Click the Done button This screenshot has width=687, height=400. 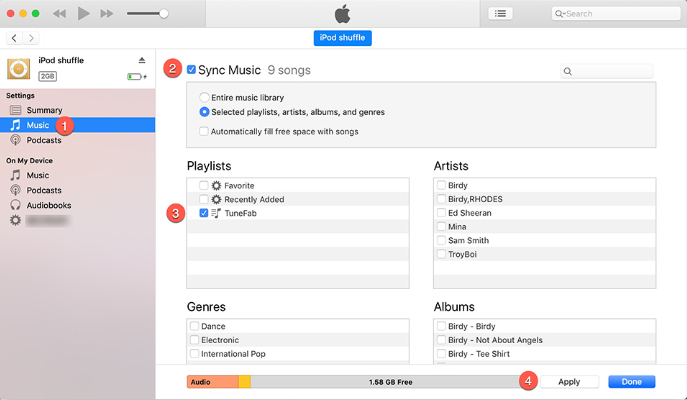point(631,382)
